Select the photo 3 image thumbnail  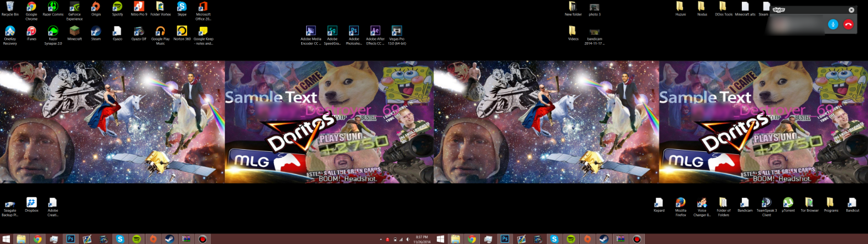pyautogui.click(x=595, y=9)
